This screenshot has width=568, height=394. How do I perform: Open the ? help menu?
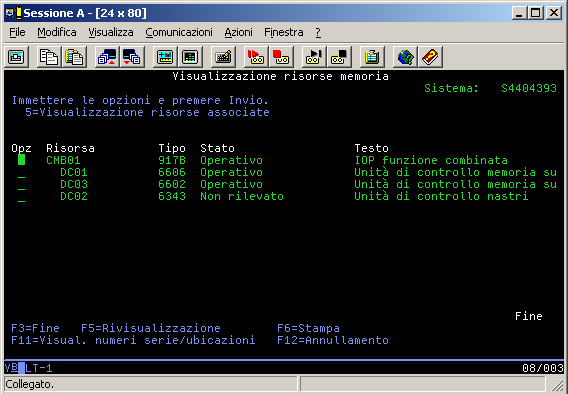coord(318,32)
